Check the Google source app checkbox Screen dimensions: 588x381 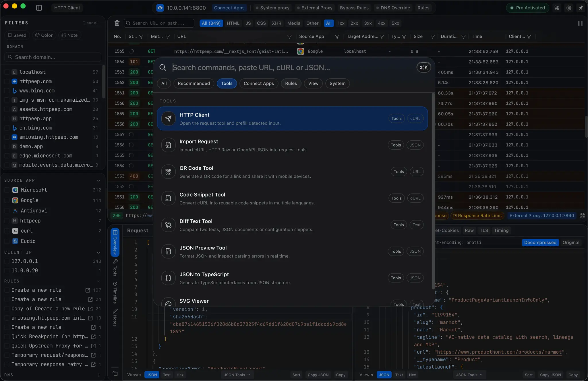coord(7,200)
